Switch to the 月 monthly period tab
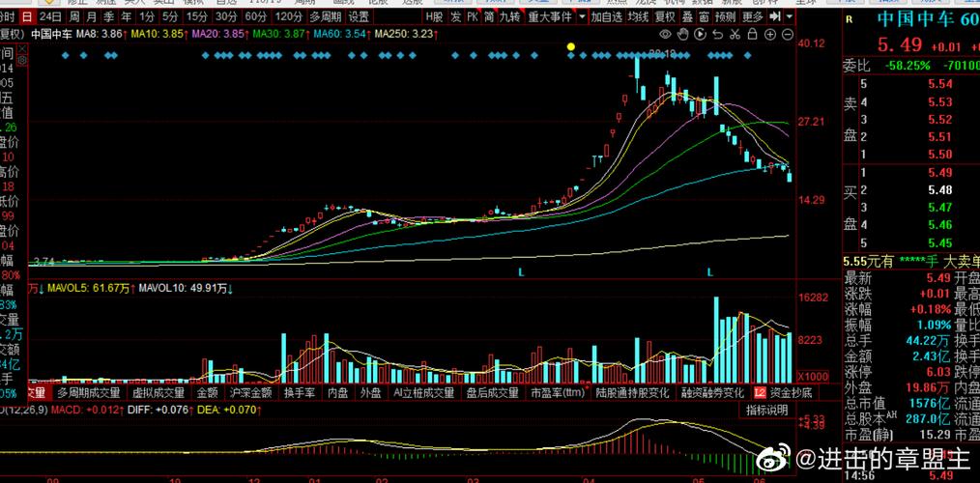The image size is (980, 483). click(92, 16)
